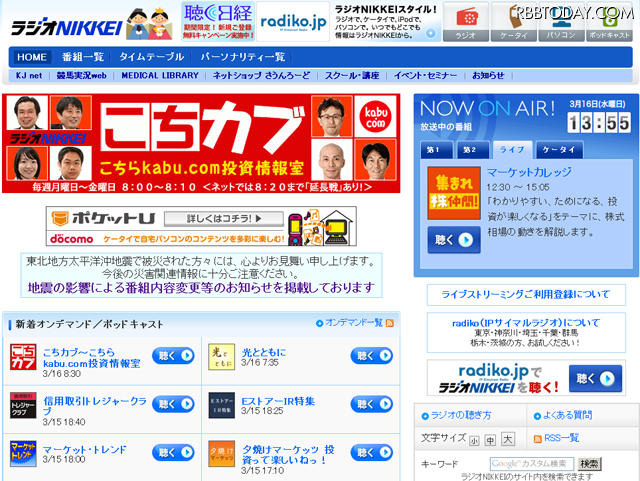Open the よくある質問 link
The height and width of the screenshot is (481, 640).
coord(567,415)
